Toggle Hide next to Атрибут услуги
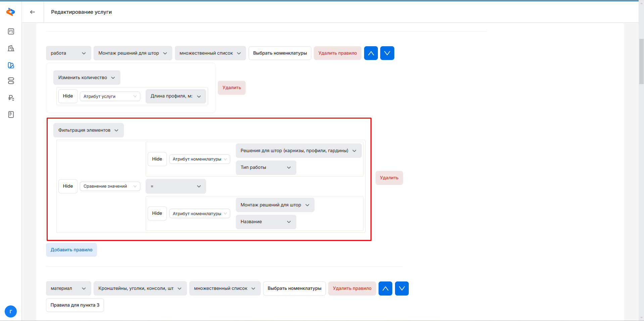644x321 pixels. coord(68,96)
